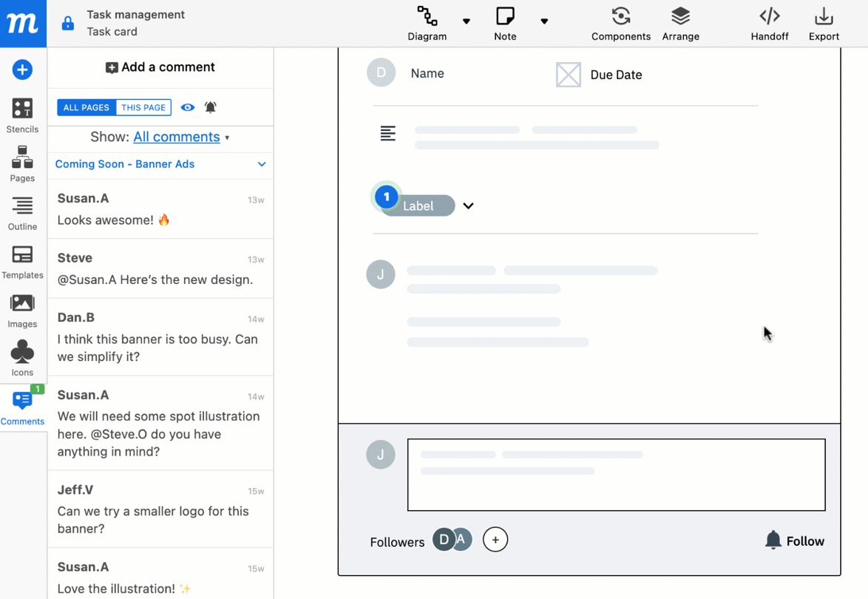Toggle comment notifications with the bell icon
868x599 pixels.
click(x=210, y=107)
